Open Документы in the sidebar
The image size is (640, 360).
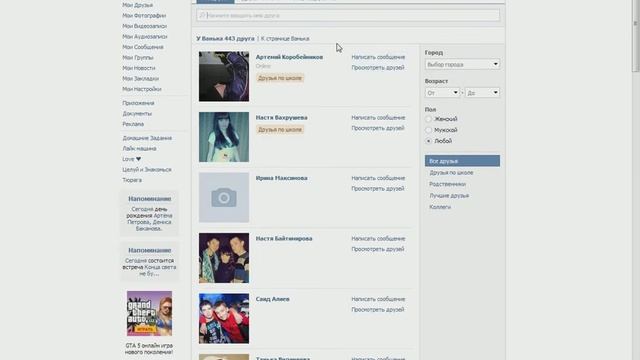137,113
